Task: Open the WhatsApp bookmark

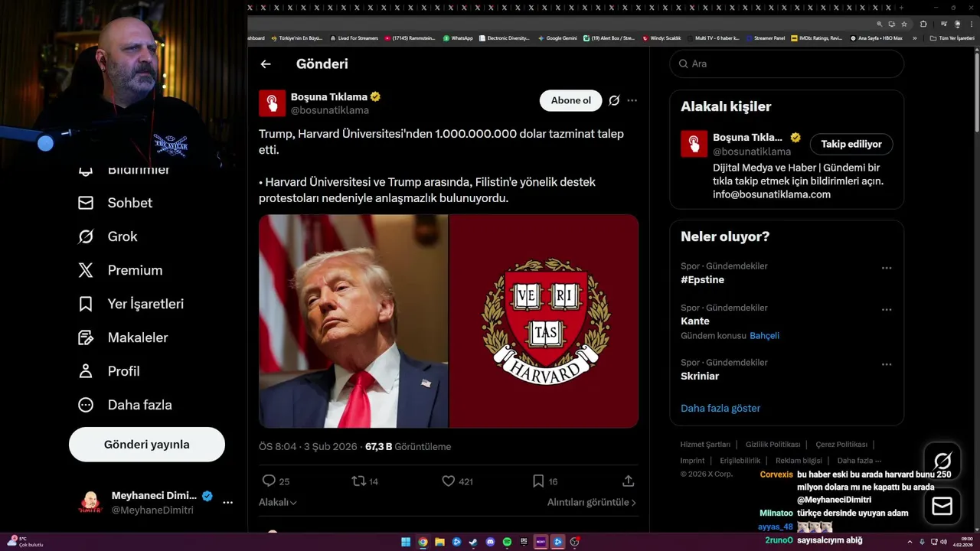Action: click(x=458, y=37)
